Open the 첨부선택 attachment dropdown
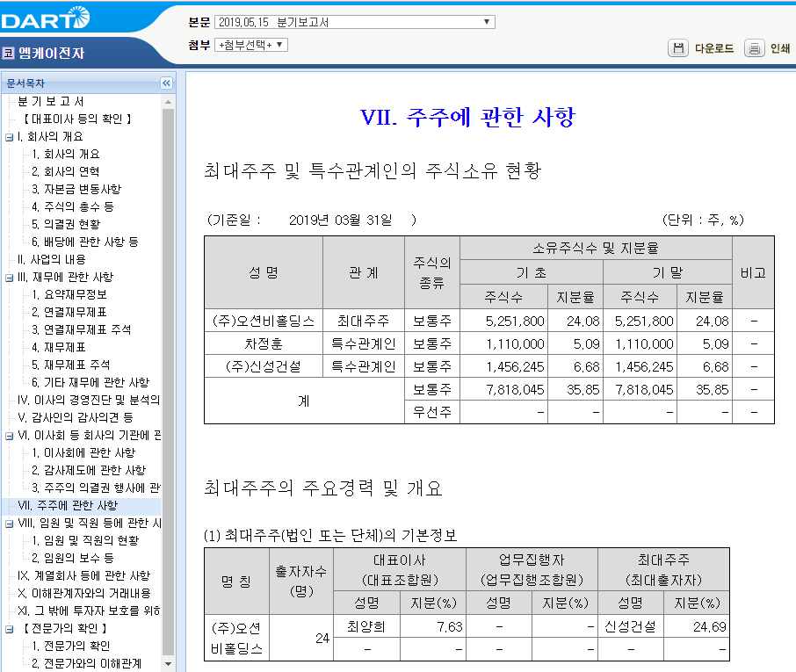 point(251,45)
